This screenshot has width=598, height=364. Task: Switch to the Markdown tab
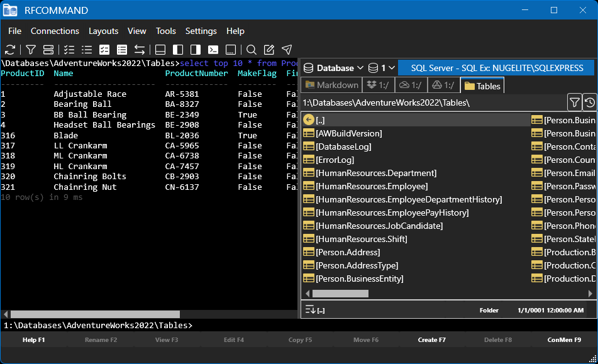pos(332,85)
